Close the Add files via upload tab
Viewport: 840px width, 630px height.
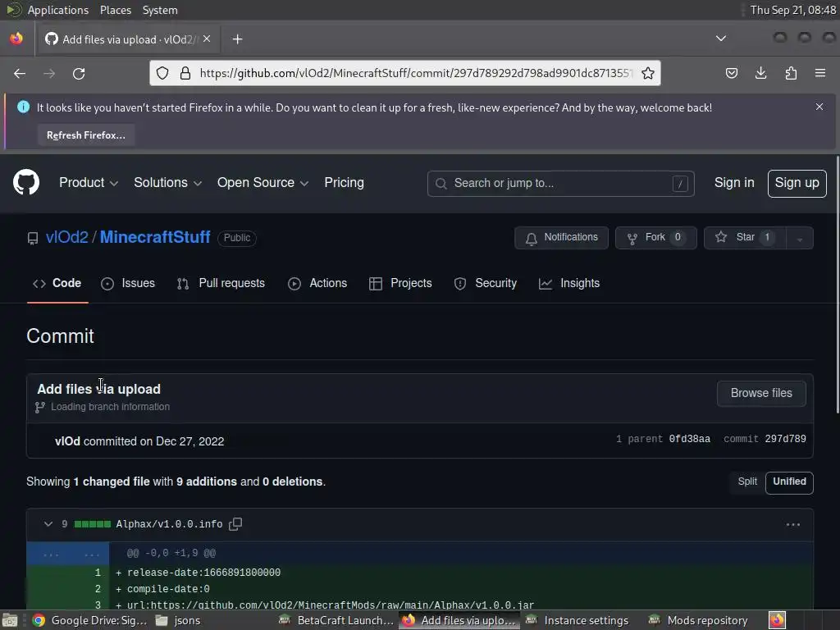pos(207,39)
